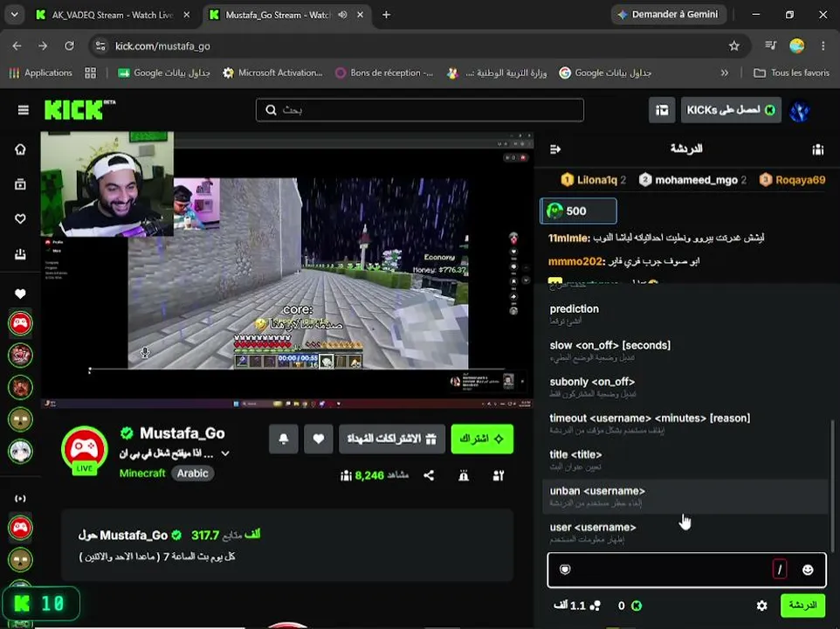Open the emoji picker in chat input
The height and width of the screenshot is (629, 840).
pyautogui.click(x=808, y=570)
